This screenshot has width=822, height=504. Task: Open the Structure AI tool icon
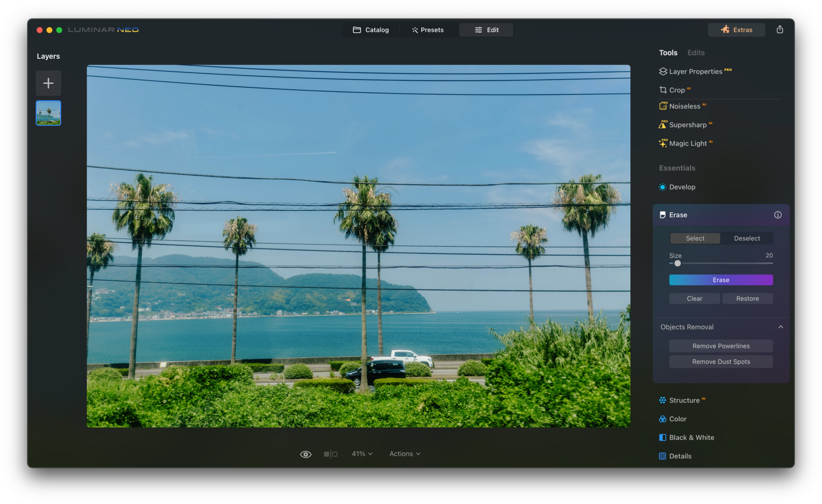point(662,400)
